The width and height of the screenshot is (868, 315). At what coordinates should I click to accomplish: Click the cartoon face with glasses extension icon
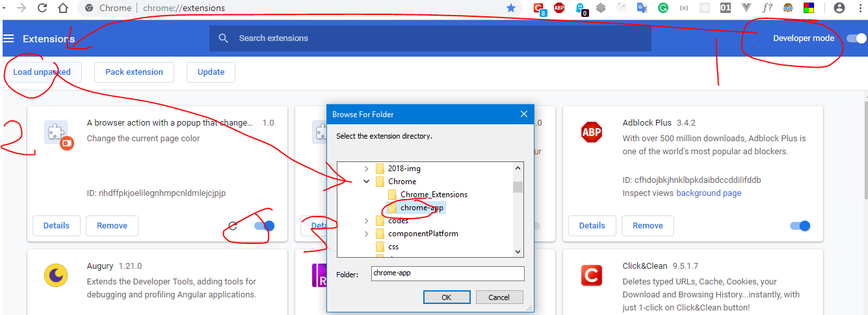pyautogui.click(x=788, y=8)
